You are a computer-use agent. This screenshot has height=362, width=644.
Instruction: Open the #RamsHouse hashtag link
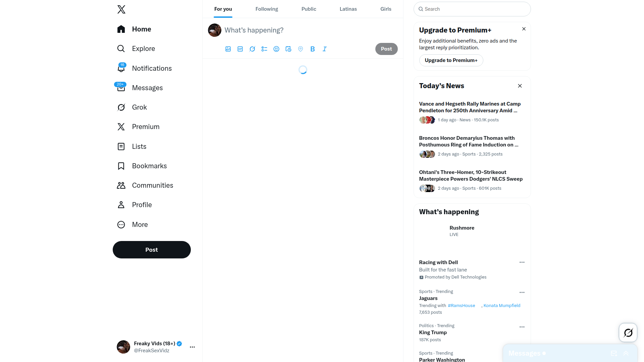click(462, 305)
